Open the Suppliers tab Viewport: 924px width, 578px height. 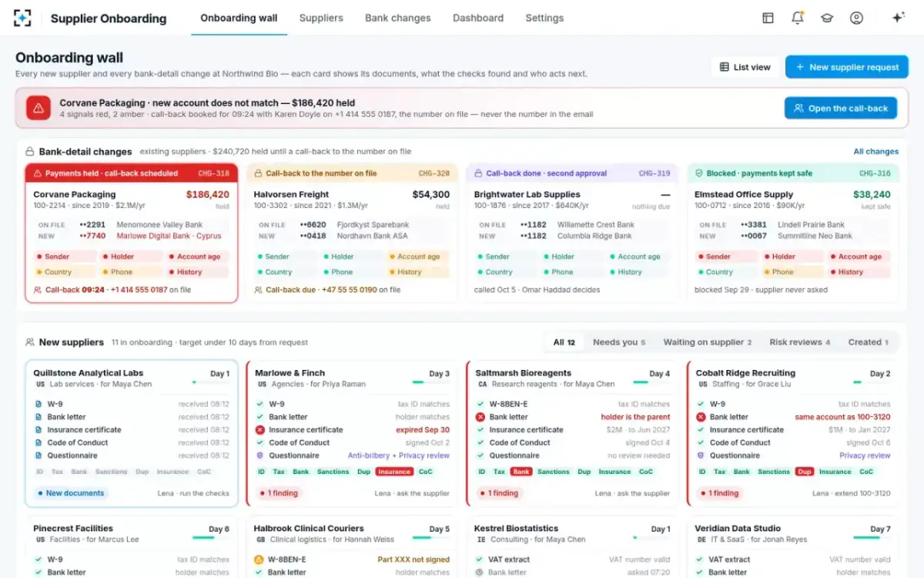tap(321, 18)
